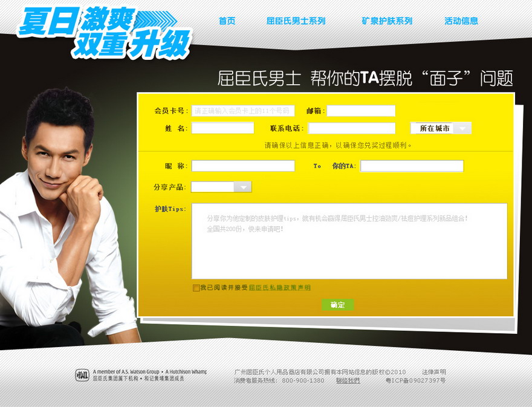Screen dimensions: 532x407
Task: Tick the 我已阅读并接受 checkbox
Action: (x=196, y=288)
